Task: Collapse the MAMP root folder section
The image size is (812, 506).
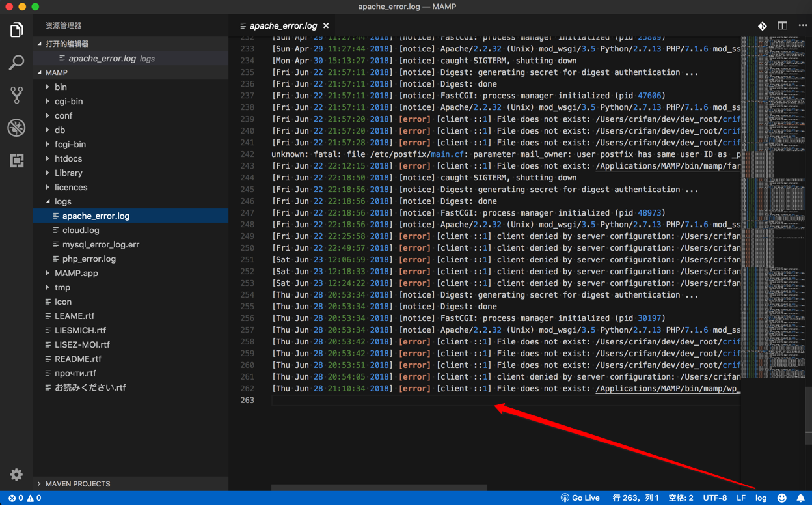Action: tap(130, 72)
